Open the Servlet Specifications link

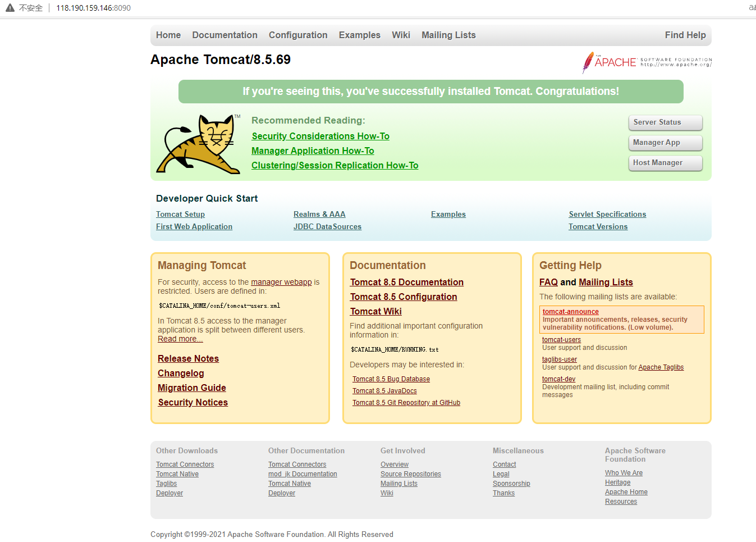pyautogui.click(x=607, y=214)
